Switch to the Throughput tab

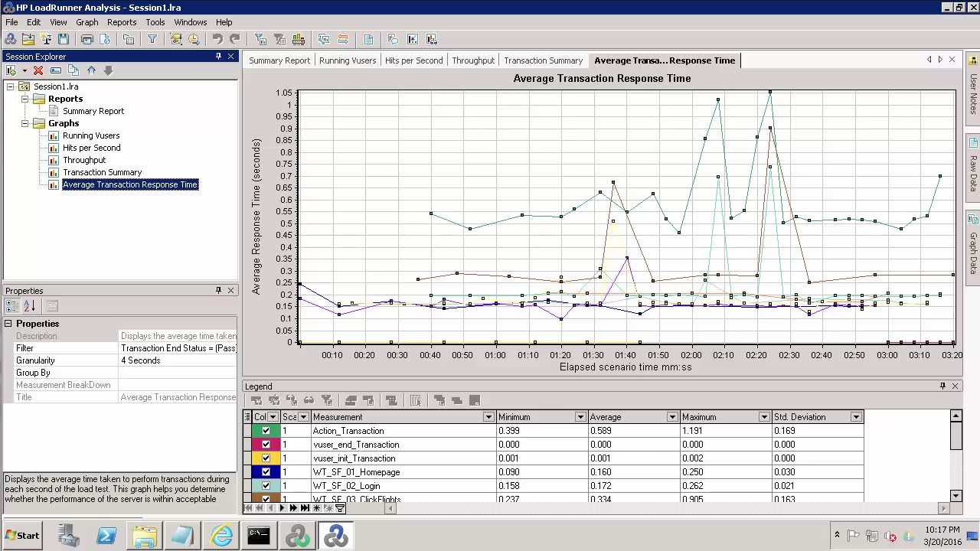coord(472,60)
